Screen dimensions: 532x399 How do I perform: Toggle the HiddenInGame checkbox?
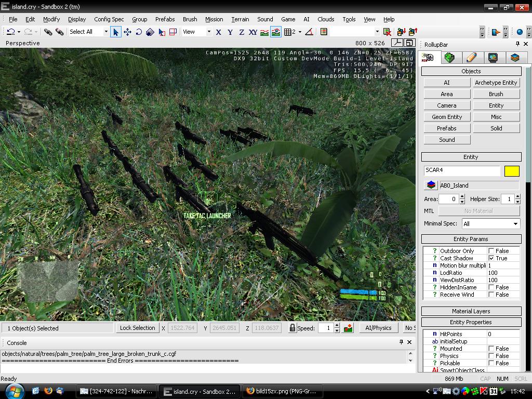tap(491, 287)
